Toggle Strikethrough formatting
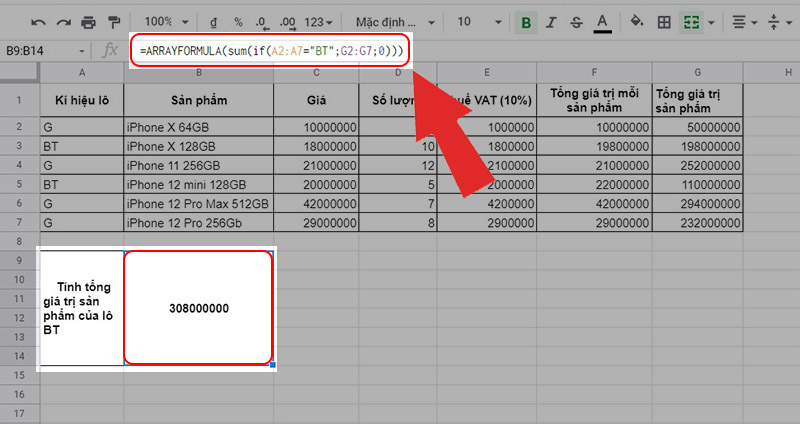 (576, 21)
